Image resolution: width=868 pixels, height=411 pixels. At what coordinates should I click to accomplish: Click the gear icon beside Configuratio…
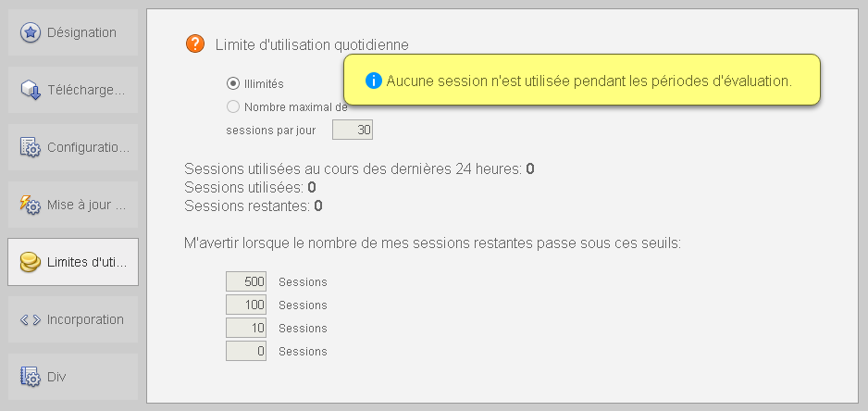(x=31, y=148)
